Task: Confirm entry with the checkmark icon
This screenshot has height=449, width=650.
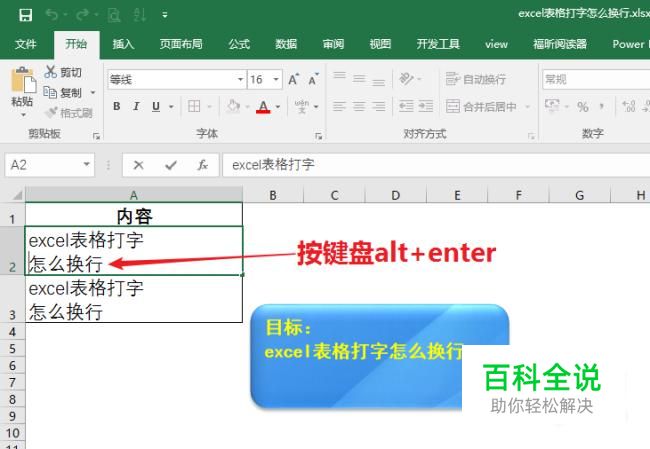Action: tap(171, 165)
